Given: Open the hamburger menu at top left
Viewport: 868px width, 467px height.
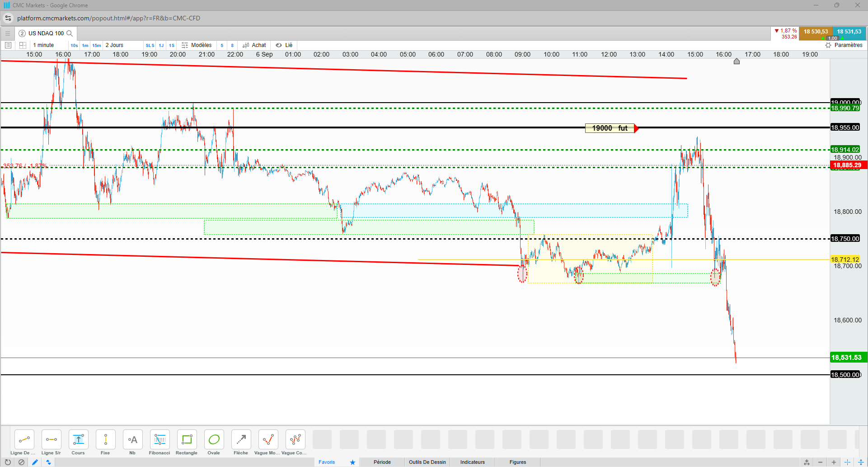Looking at the screenshot, I should click(x=8, y=33).
